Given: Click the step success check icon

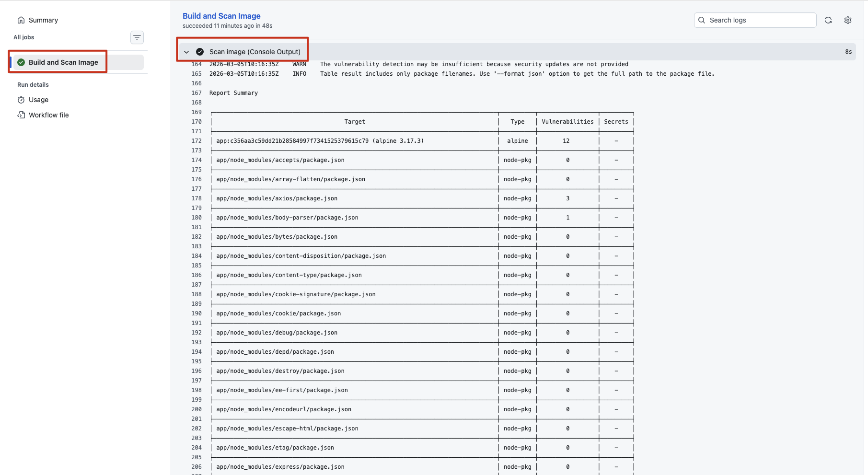Looking at the screenshot, I should coord(200,52).
